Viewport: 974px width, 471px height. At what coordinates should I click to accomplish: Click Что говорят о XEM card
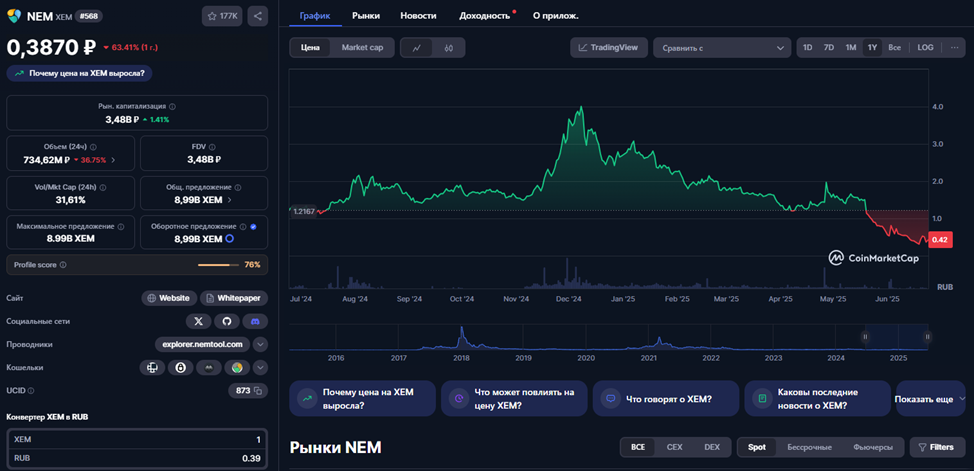(666, 399)
